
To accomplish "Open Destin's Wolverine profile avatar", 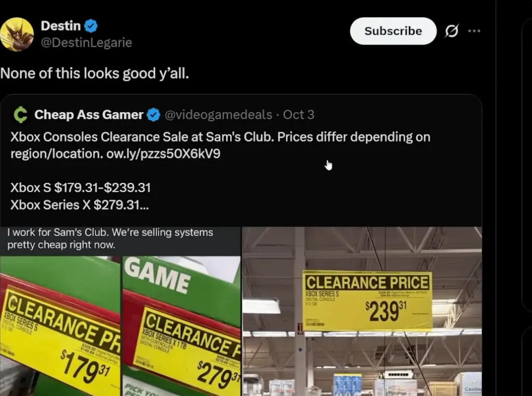I will point(17,34).
